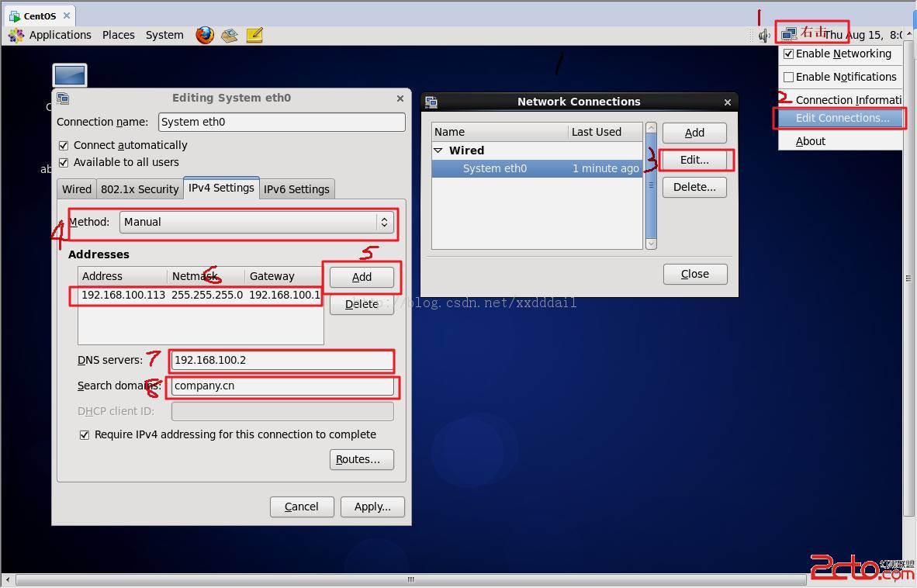Click the Last Used column header
This screenshot has height=588, width=917.
605,132
